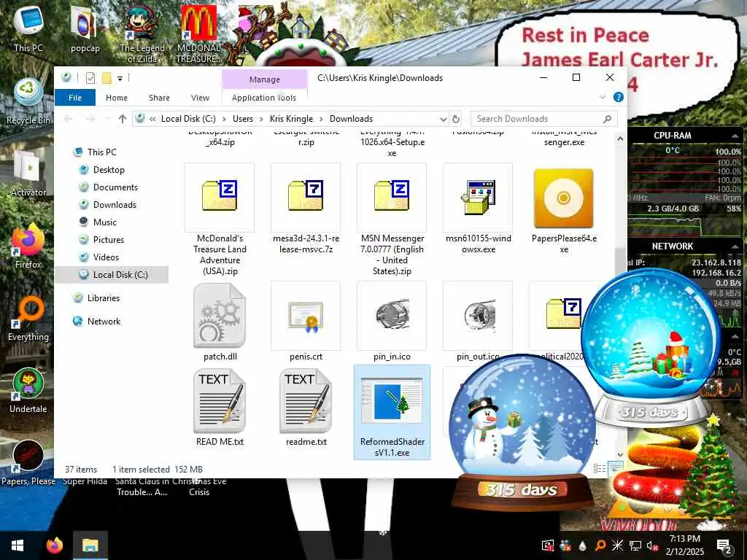Refresh the Downloads folder

[456, 119]
